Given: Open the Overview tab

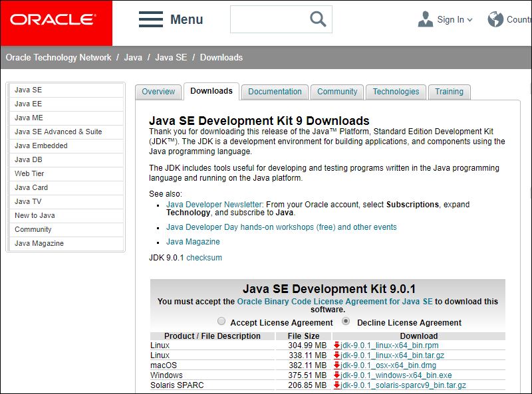Looking at the screenshot, I should click(x=158, y=92).
